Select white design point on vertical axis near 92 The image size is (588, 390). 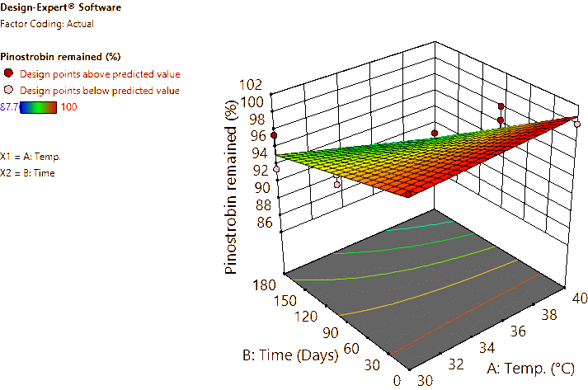(x=276, y=169)
